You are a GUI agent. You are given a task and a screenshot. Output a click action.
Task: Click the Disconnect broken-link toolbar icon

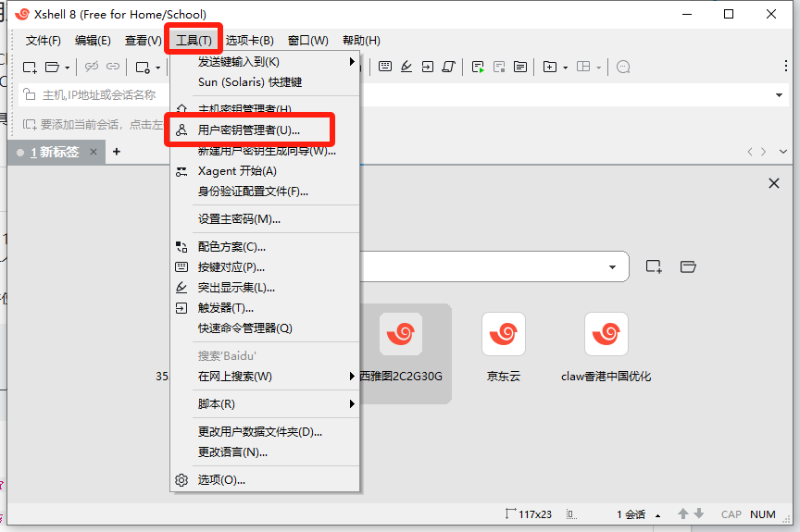click(92, 67)
